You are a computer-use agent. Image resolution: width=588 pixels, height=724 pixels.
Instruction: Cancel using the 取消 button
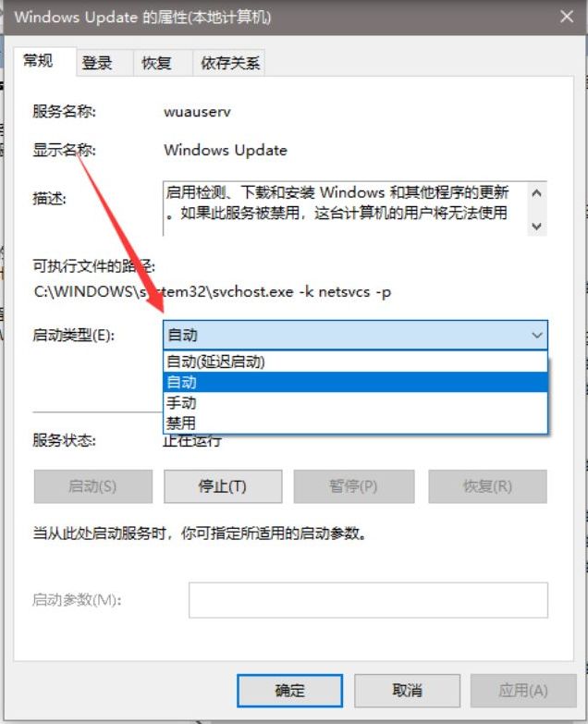407,691
